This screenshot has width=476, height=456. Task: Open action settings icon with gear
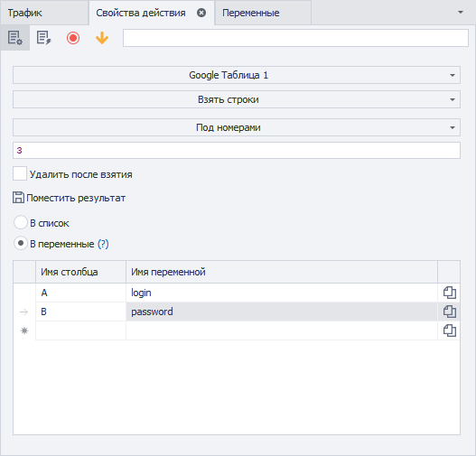pos(14,38)
